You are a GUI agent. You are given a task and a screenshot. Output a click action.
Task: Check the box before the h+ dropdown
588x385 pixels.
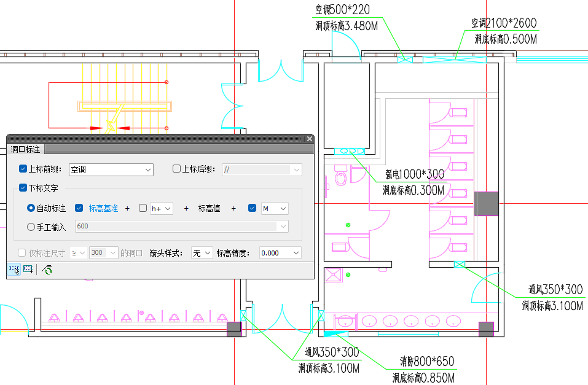click(x=143, y=208)
